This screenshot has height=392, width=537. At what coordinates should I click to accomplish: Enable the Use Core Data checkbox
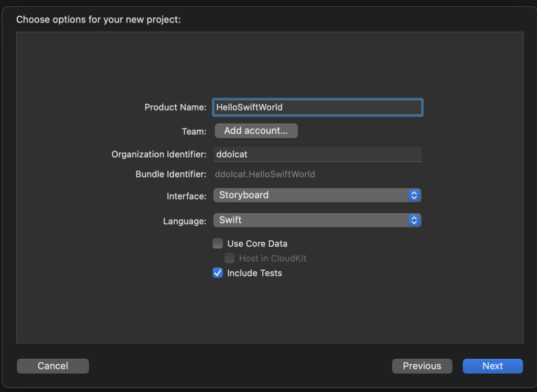tap(218, 244)
